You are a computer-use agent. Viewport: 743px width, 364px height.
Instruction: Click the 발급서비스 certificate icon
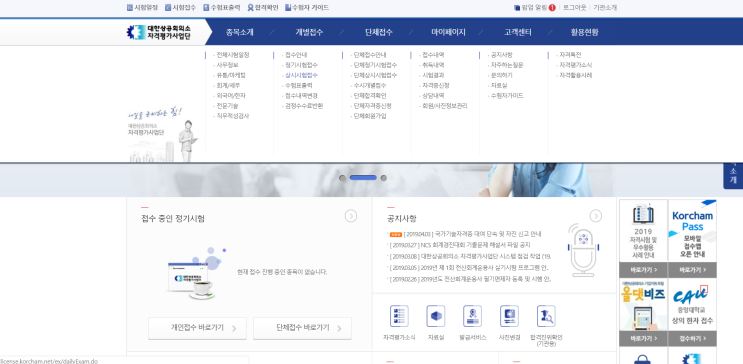pyautogui.click(x=472, y=316)
